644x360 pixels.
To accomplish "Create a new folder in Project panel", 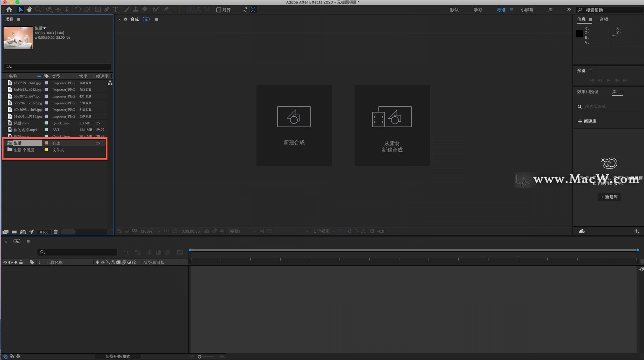I will [14, 232].
